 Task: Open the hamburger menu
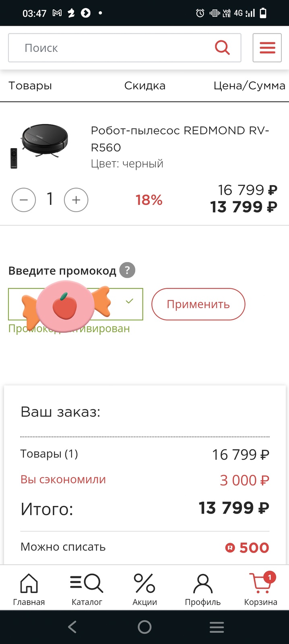pos(267,48)
